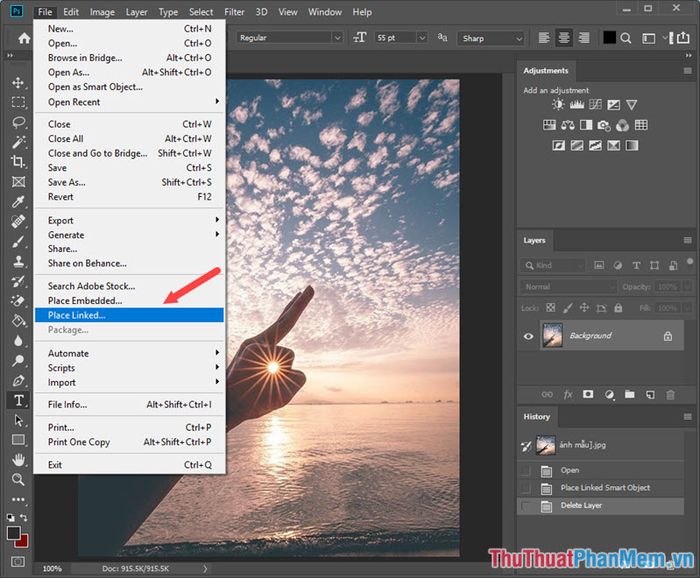700x578 pixels.
Task: Add a Photo Filter adjustment
Action: [604, 125]
